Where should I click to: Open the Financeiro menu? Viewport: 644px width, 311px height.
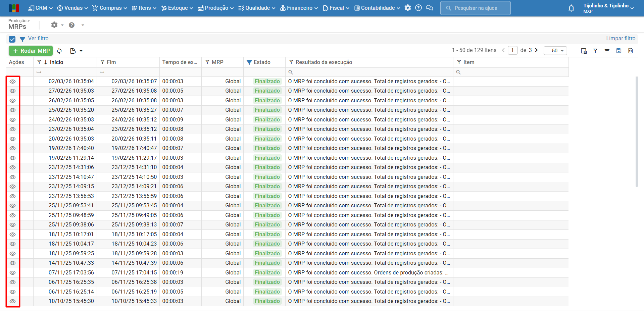point(299,8)
